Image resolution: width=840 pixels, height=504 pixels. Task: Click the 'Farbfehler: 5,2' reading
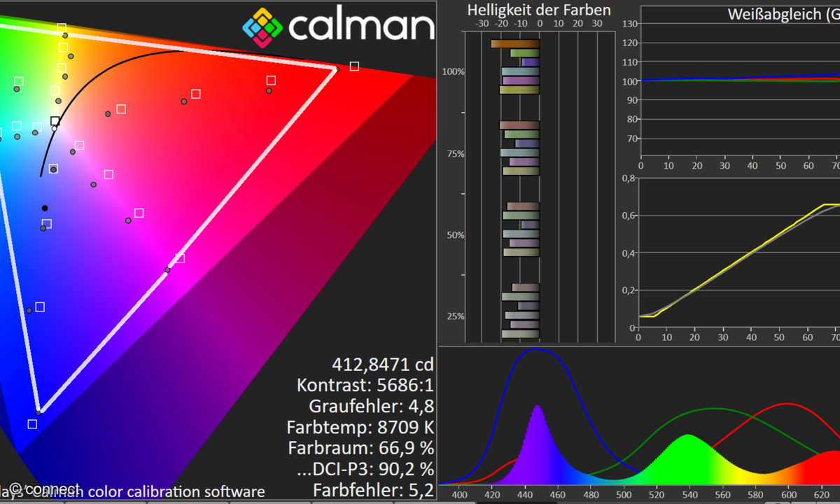(x=373, y=489)
